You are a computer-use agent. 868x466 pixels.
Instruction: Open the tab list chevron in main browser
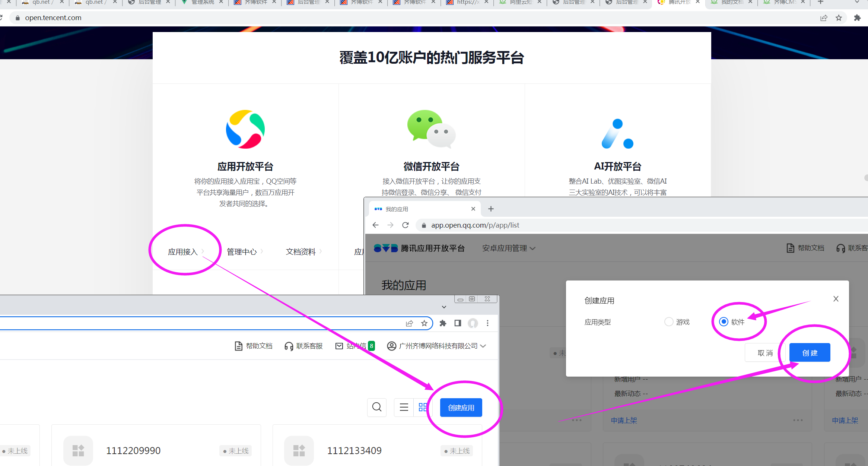coord(857,2)
